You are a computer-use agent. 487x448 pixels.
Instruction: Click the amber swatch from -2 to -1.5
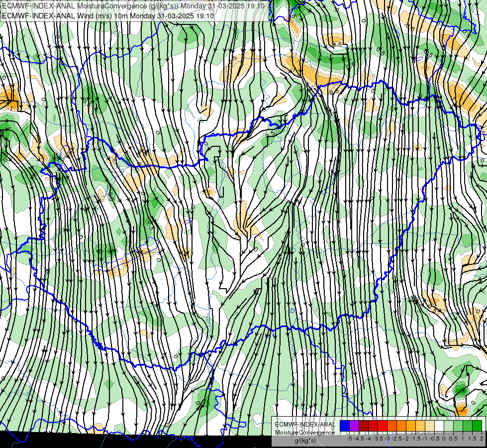point(411,426)
